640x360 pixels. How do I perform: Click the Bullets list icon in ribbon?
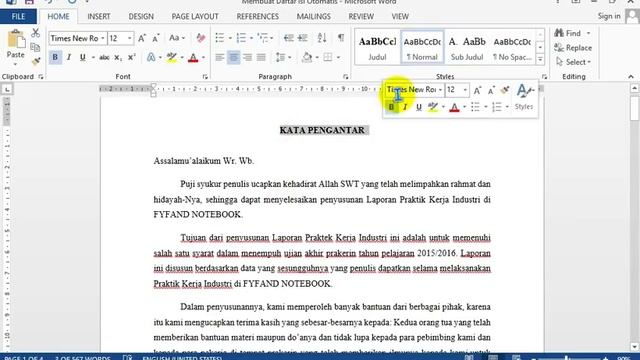click(220, 38)
